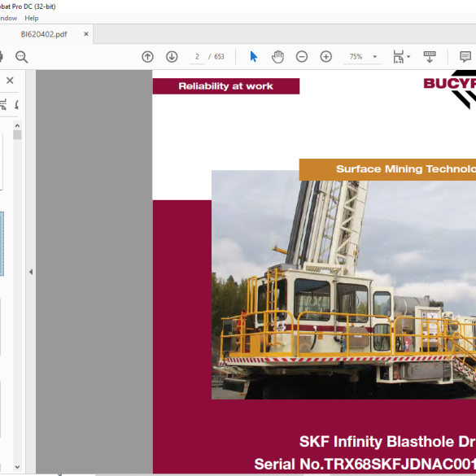Edit the current page number field
The image size is (476, 476).
(x=197, y=57)
